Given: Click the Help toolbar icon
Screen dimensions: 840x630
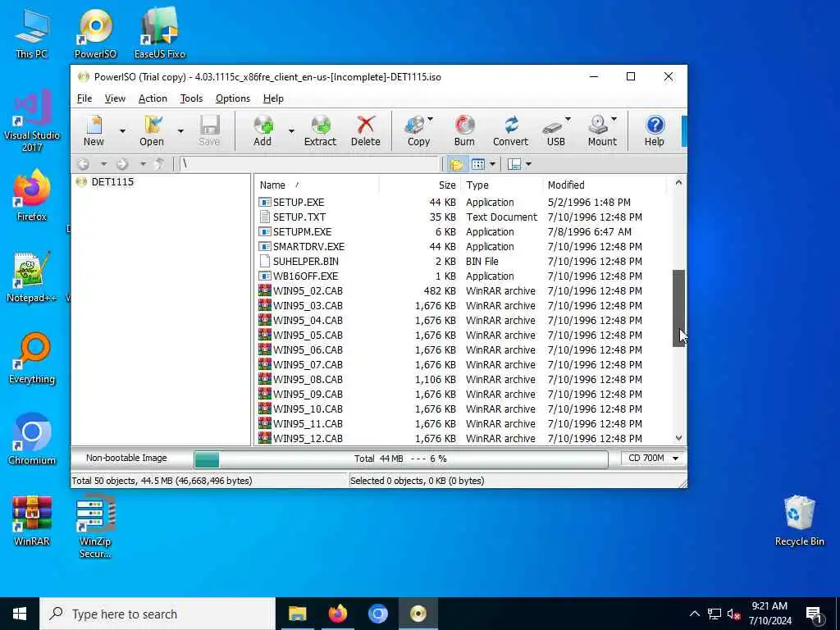Looking at the screenshot, I should 654,130.
